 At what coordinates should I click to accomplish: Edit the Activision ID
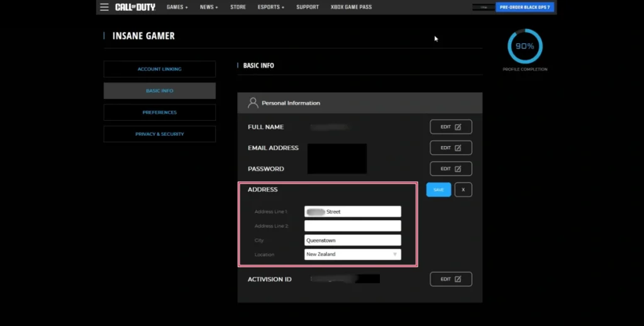(x=450, y=279)
